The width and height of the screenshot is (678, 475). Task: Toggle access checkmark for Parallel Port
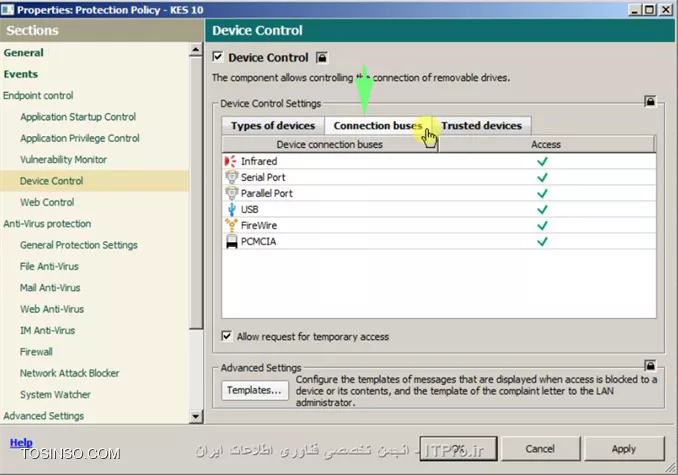542,193
